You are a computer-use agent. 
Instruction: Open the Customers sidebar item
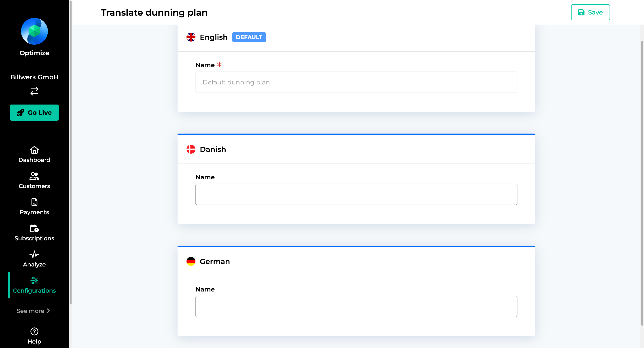tap(34, 181)
